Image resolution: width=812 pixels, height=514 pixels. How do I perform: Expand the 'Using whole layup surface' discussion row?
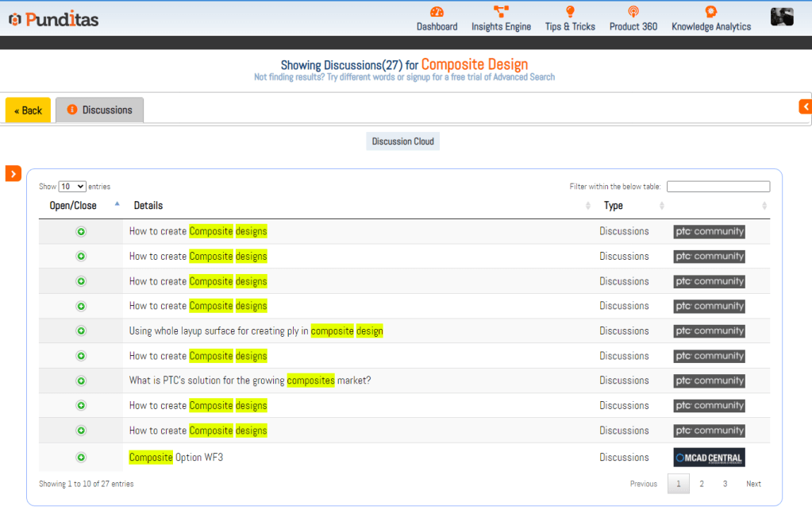click(81, 331)
